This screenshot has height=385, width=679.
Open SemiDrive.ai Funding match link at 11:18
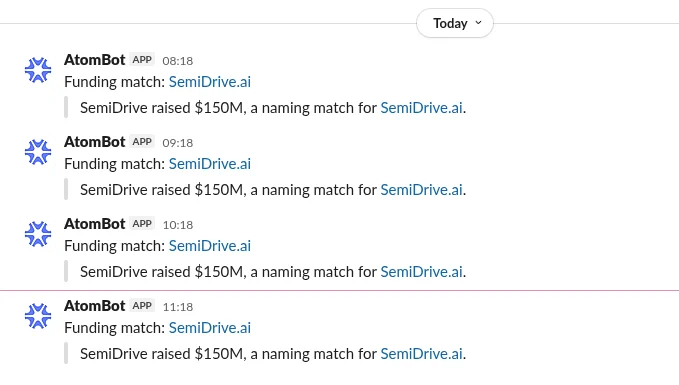210,328
